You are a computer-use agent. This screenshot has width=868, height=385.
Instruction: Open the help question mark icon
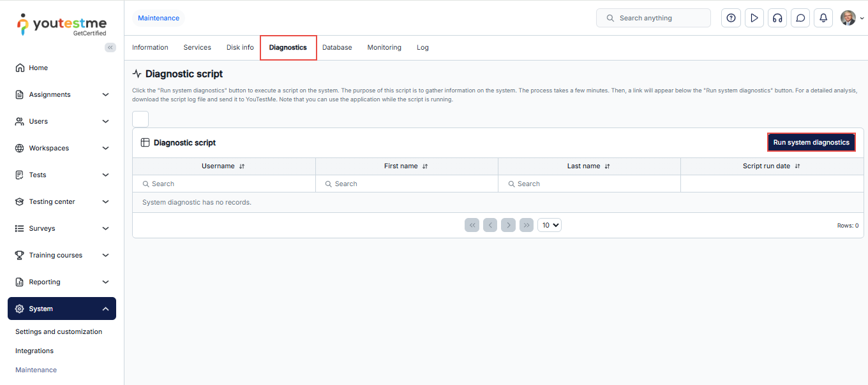[x=731, y=18]
